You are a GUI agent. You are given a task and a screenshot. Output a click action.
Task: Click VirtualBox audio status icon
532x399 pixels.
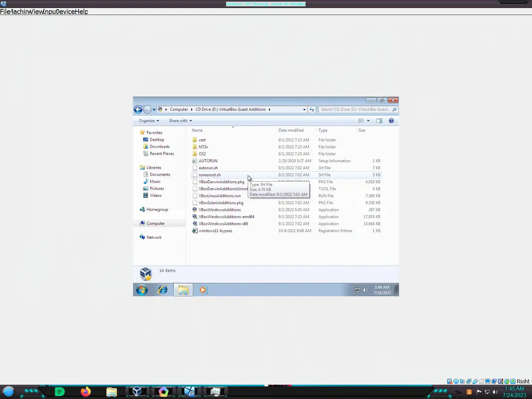463,381
